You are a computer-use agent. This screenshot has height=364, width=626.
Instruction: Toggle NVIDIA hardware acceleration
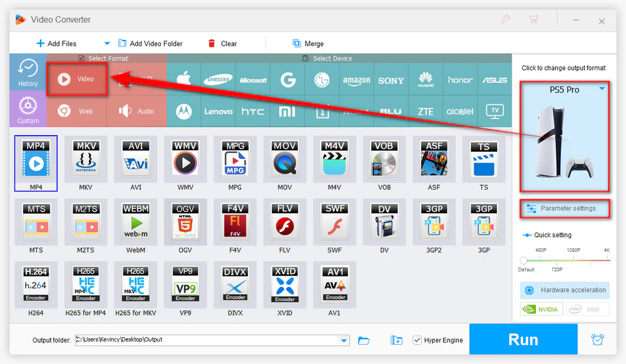(x=541, y=310)
